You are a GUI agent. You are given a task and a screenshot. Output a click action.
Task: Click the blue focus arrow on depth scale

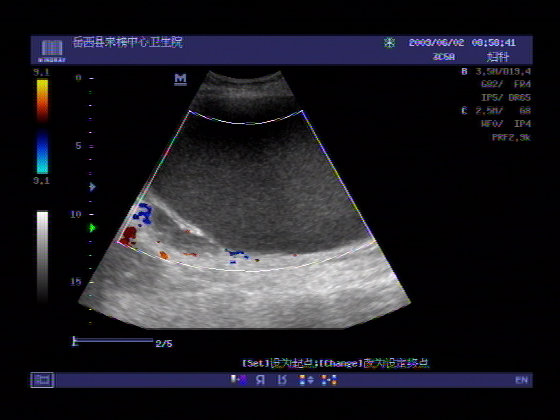pos(92,187)
